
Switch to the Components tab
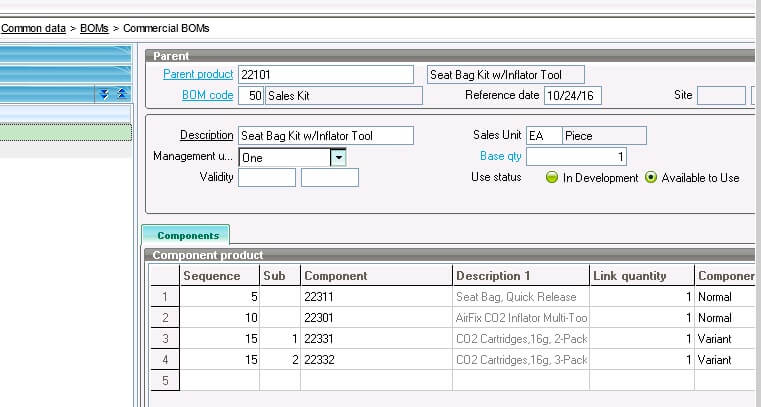tap(187, 235)
